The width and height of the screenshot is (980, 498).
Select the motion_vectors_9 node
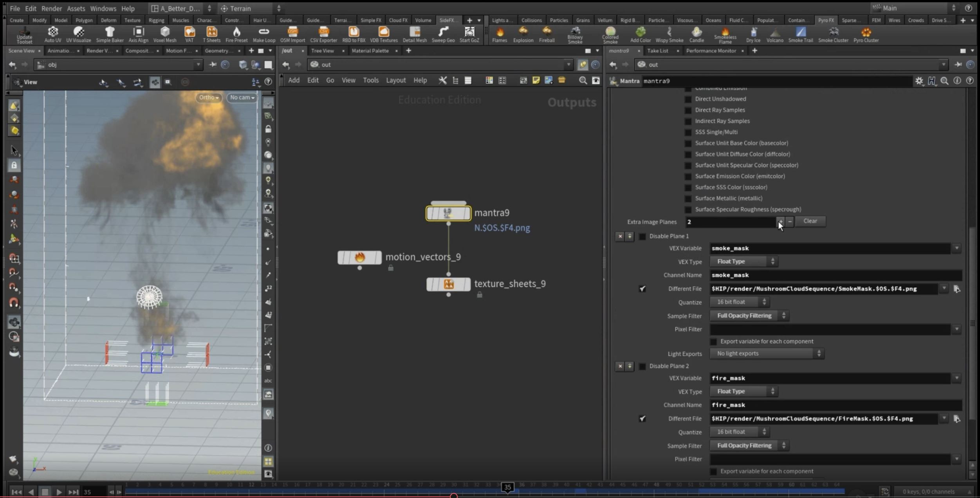[x=359, y=257]
